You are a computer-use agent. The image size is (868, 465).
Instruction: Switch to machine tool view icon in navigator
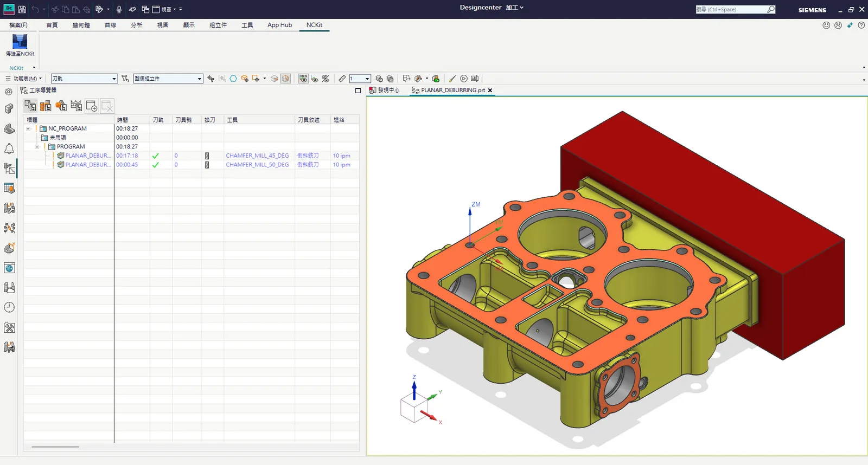46,106
